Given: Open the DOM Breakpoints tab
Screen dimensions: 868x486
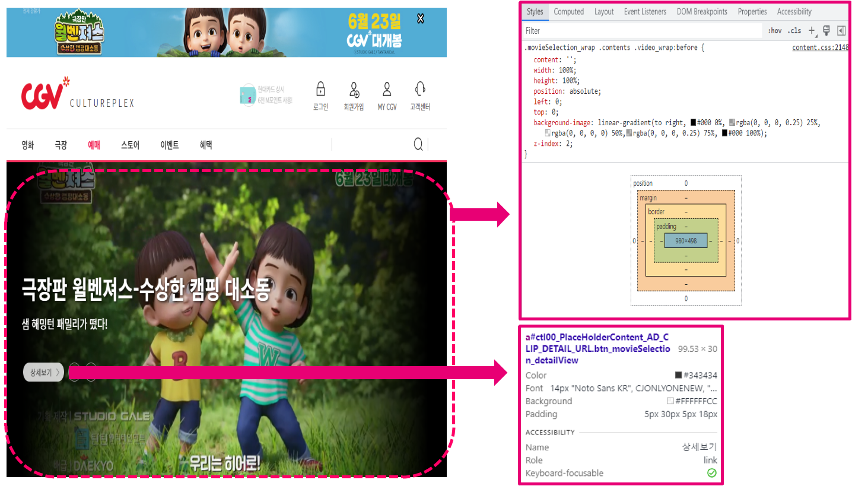Looking at the screenshot, I should point(702,12).
